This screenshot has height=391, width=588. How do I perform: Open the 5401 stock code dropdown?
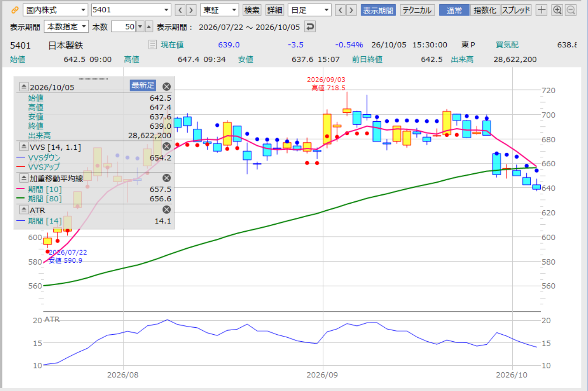[131, 10]
